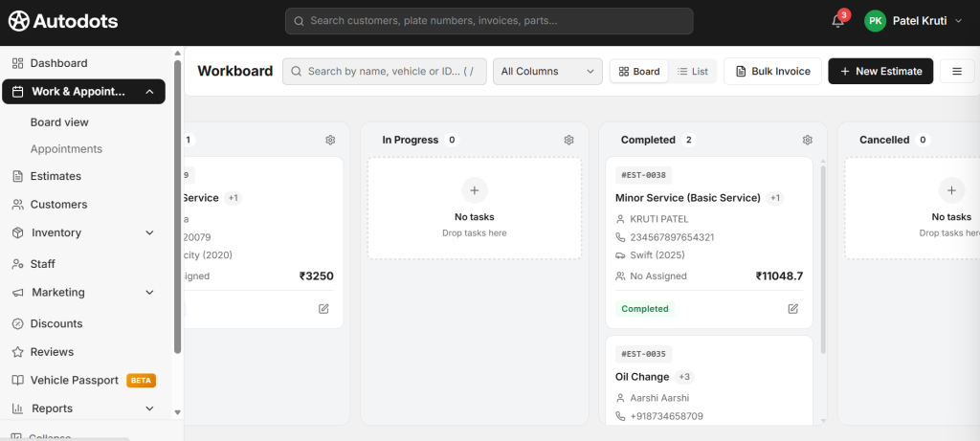
Task: Click the Bulk Invoice button
Action: [772, 72]
